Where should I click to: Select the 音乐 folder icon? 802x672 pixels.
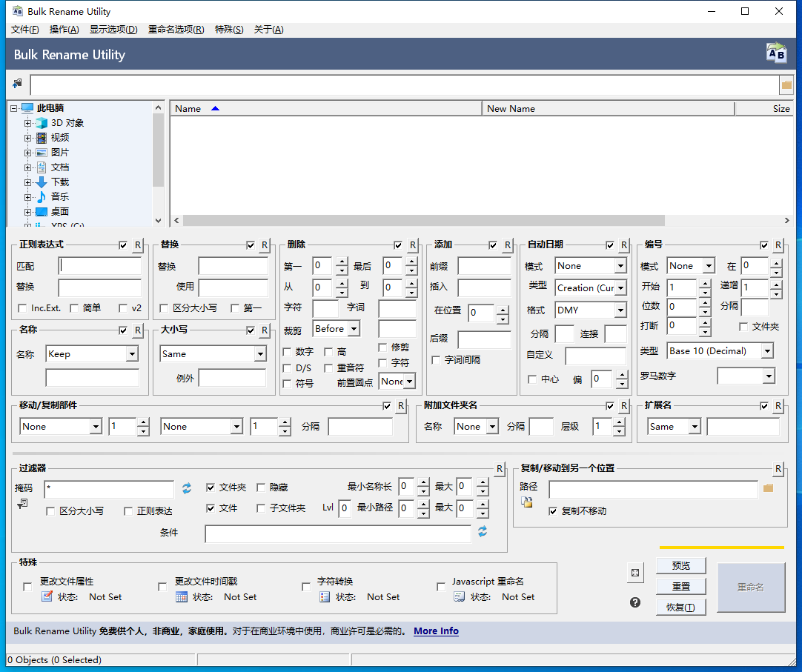click(x=42, y=197)
